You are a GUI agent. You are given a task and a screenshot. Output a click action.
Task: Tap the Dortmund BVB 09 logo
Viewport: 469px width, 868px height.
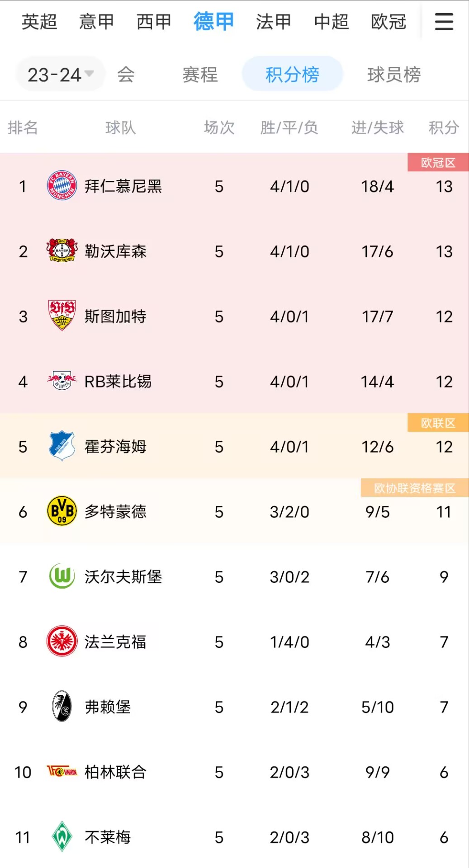point(62,511)
